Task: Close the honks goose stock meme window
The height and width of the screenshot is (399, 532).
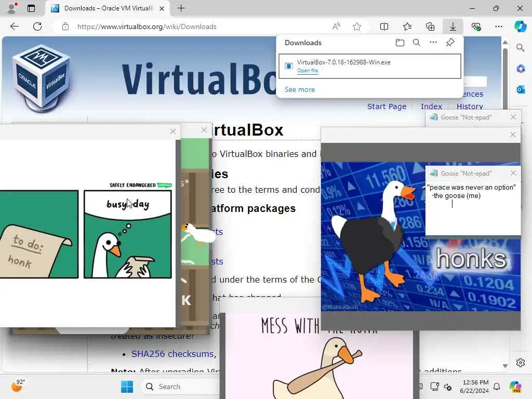Action: [513, 135]
